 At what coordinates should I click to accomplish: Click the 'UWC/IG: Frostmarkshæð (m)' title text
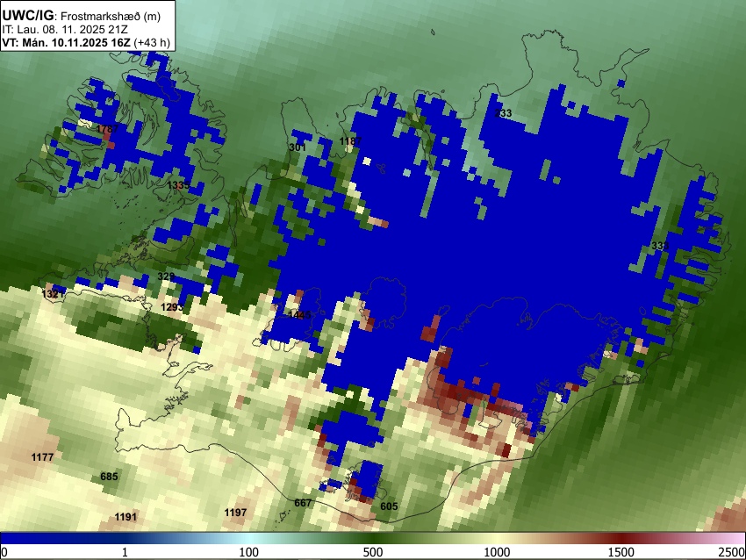pos(82,16)
